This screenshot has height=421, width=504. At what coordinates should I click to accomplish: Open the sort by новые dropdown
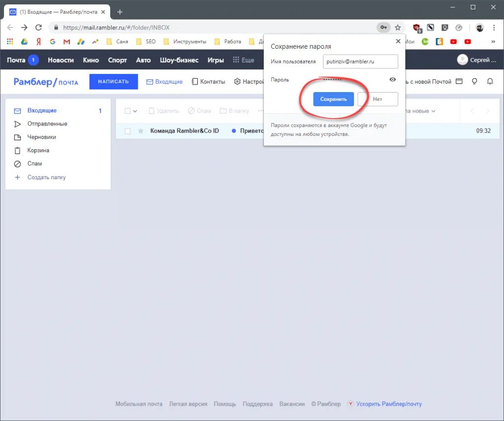(420, 111)
